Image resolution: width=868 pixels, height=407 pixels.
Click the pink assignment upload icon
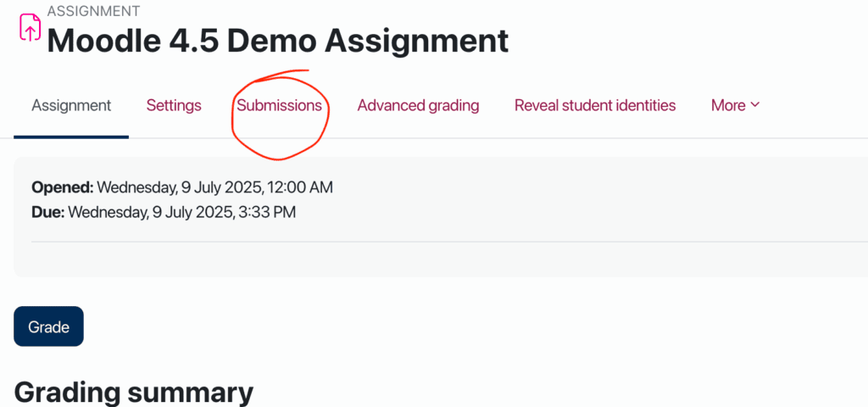click(x=30, y=28)
